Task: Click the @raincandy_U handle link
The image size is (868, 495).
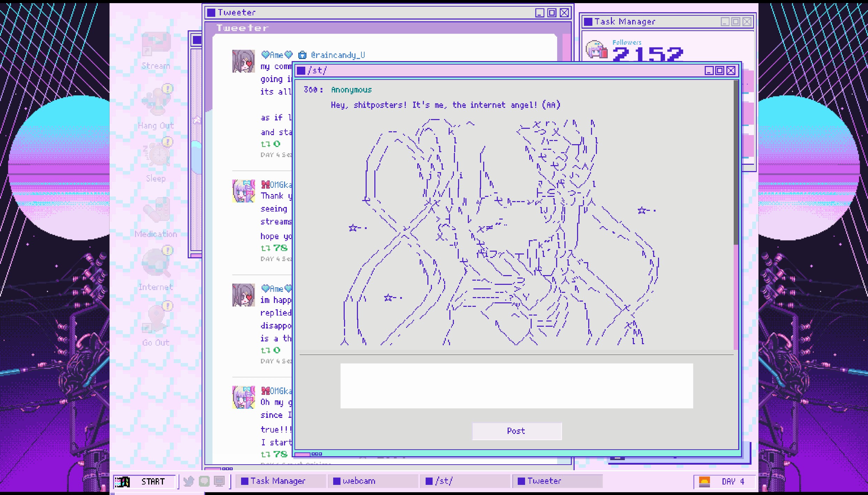Action: [x=338, y=55]
